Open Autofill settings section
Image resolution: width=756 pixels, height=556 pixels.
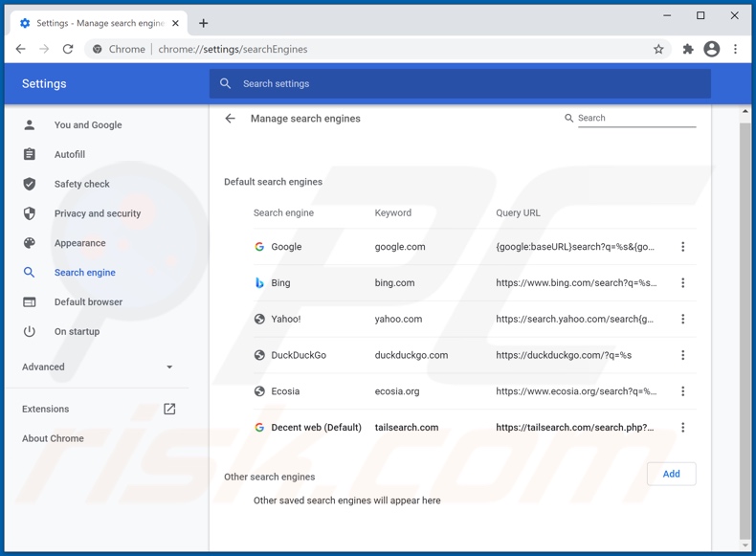[x=70, y=154]
